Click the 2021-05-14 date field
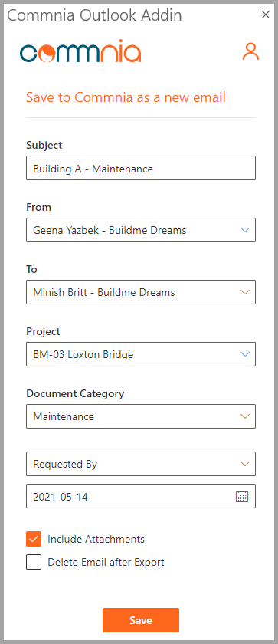Screen dimensions: 278x644 141,496
